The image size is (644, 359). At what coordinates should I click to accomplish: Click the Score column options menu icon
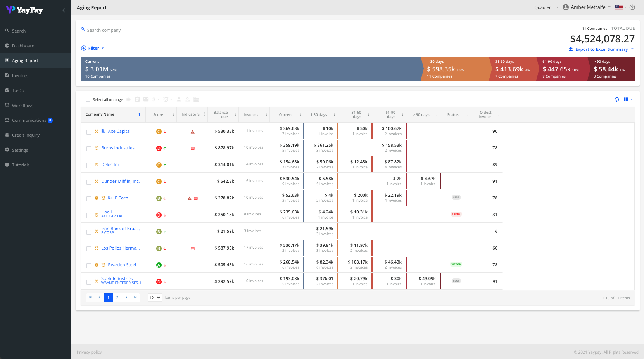173,114
